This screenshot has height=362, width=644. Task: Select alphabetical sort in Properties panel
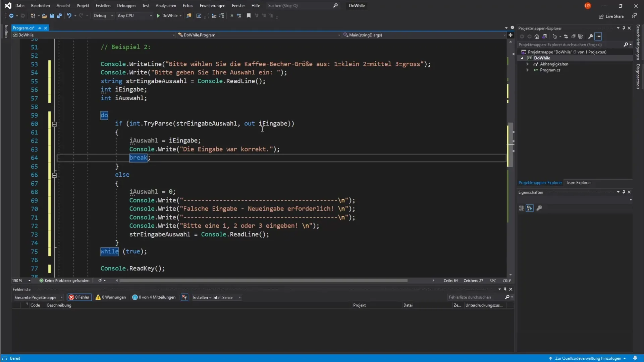tap(529, 208)
